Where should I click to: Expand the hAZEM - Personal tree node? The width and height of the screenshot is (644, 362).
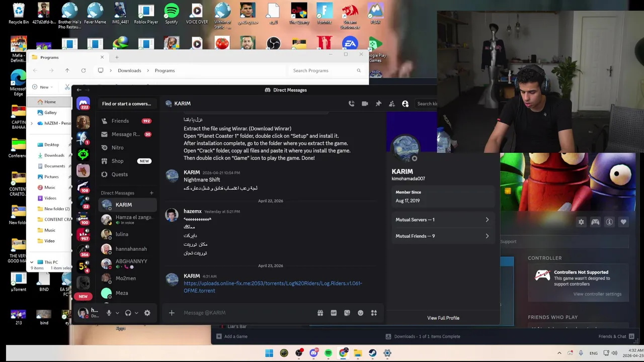(x=32, y=123)
